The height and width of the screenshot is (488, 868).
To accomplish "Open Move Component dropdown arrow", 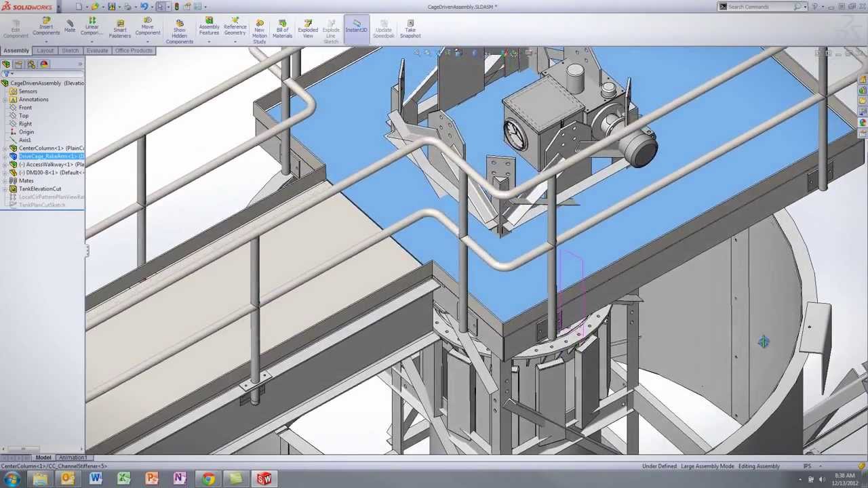I will click(147, 41).
